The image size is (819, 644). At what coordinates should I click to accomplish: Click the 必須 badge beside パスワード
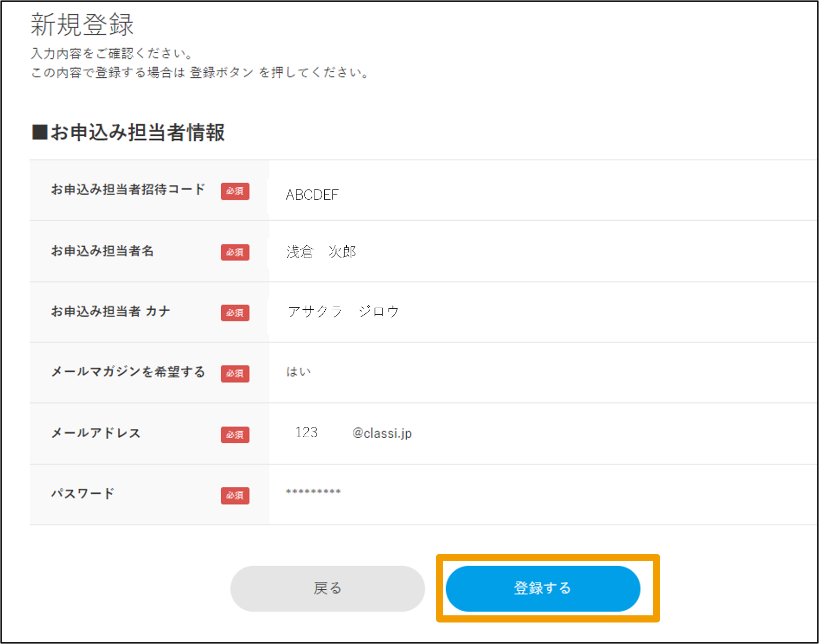point(235,496)
